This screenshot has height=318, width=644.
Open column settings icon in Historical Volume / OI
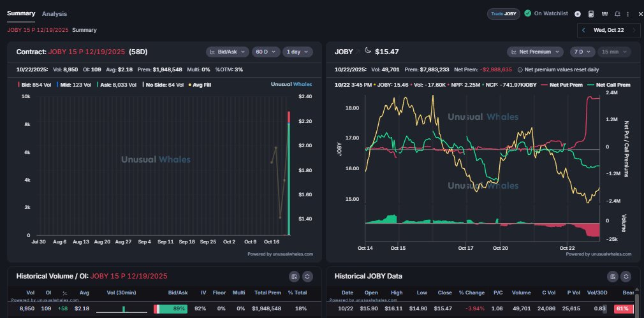pyautogui.click(x=294, y=277)
